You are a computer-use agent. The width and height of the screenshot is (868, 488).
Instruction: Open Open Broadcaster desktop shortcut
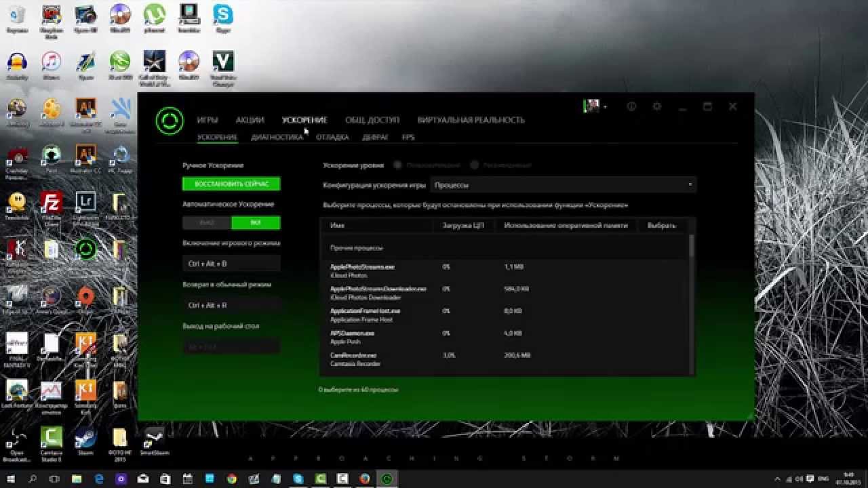[x=16, y=443]
